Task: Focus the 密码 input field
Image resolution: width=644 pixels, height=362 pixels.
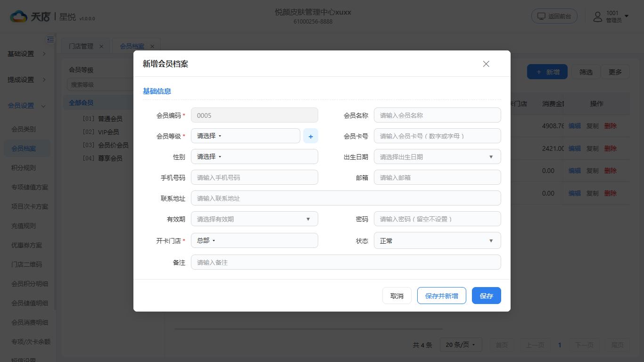Action: click(438, 219)
